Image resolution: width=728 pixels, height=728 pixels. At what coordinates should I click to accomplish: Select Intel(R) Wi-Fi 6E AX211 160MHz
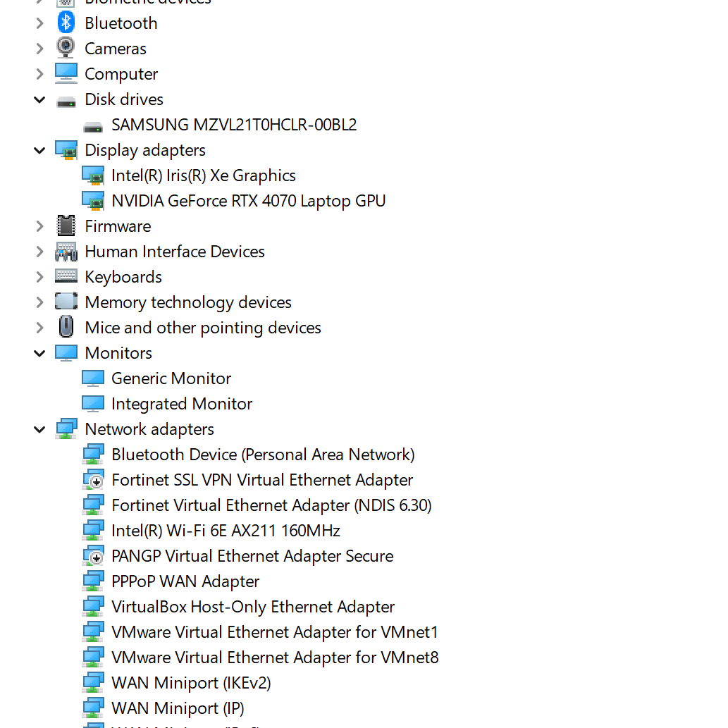(x=226, y=531)
